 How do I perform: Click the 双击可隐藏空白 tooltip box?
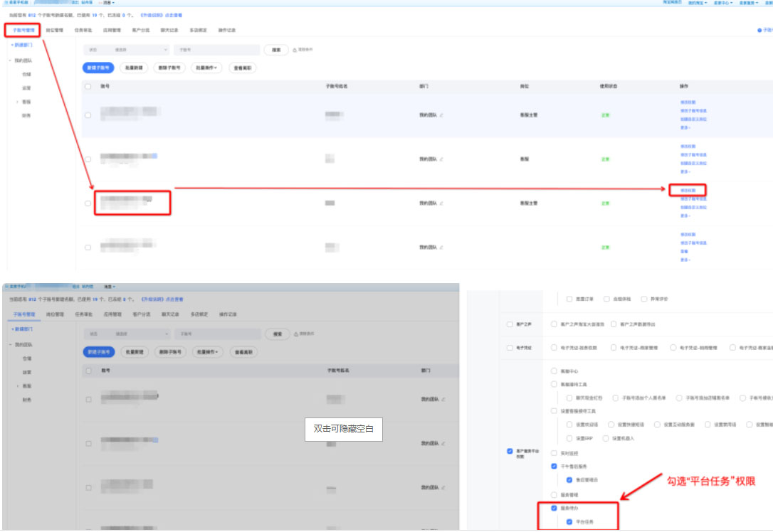pyautogui.click(x=344, y=429)
